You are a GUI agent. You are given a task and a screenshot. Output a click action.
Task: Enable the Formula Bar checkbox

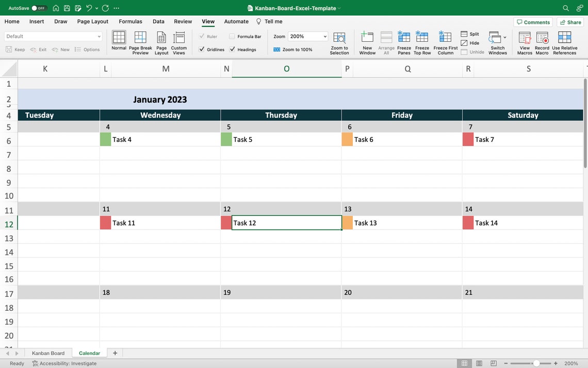coord(232,37)
